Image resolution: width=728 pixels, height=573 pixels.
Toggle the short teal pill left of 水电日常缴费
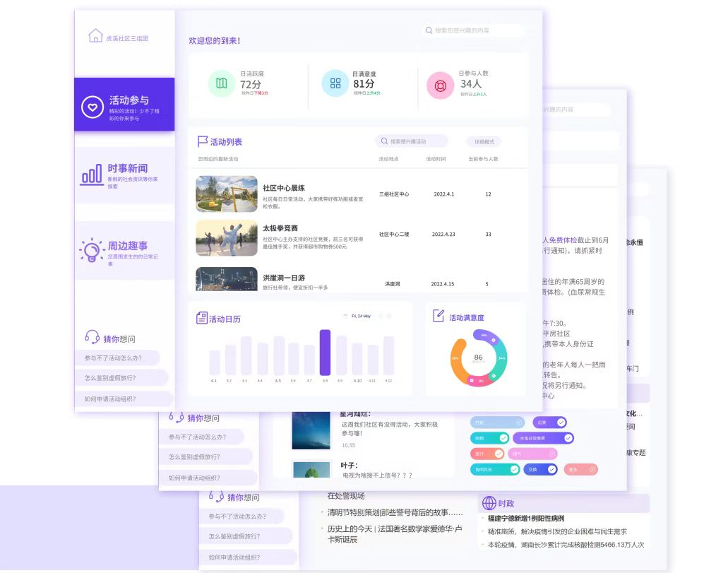tap(490, 438)
